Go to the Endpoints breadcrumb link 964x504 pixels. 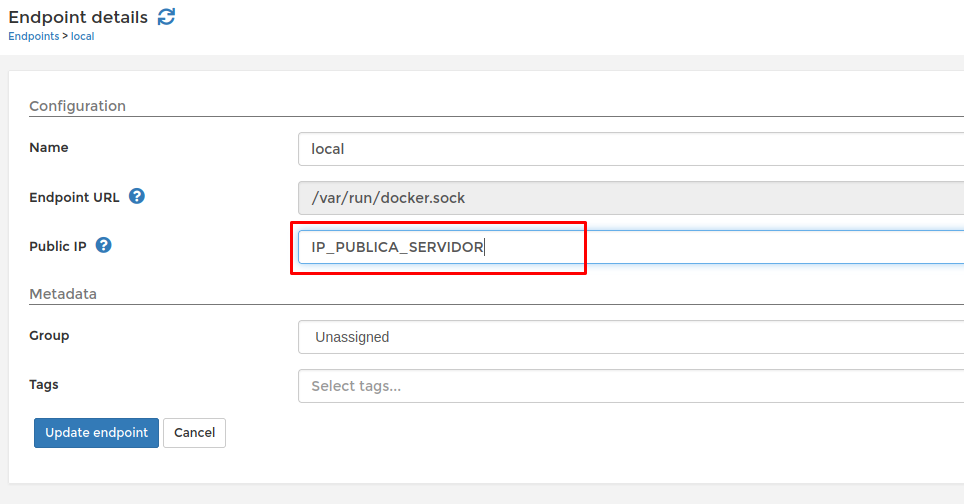coord(33,36)
